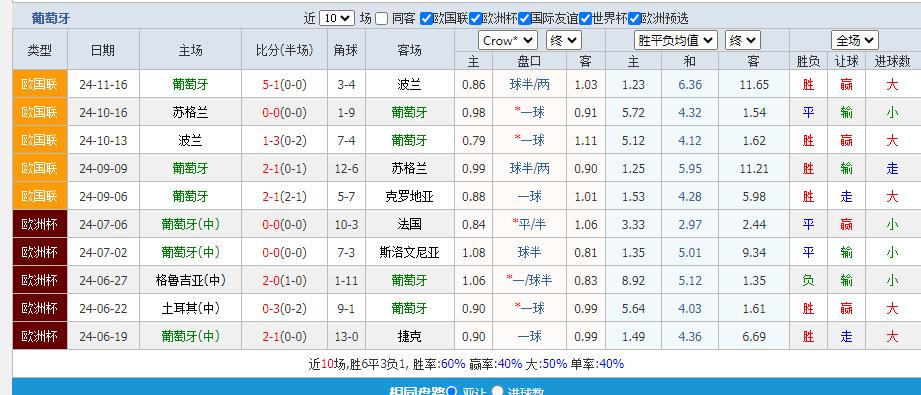Image resolution: width=921 pixels, height=395 pixels.
Task: Click away team 法国
Action: 409,225
